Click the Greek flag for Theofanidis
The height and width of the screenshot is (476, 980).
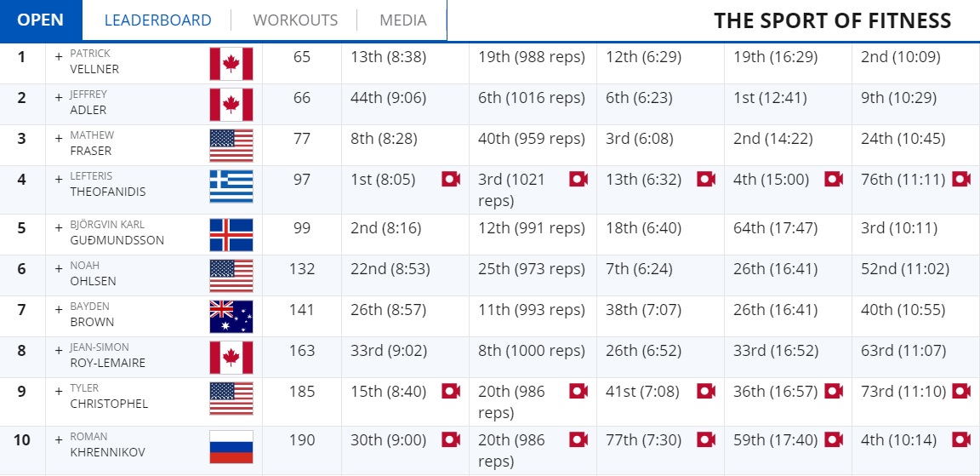click(231, 186)
